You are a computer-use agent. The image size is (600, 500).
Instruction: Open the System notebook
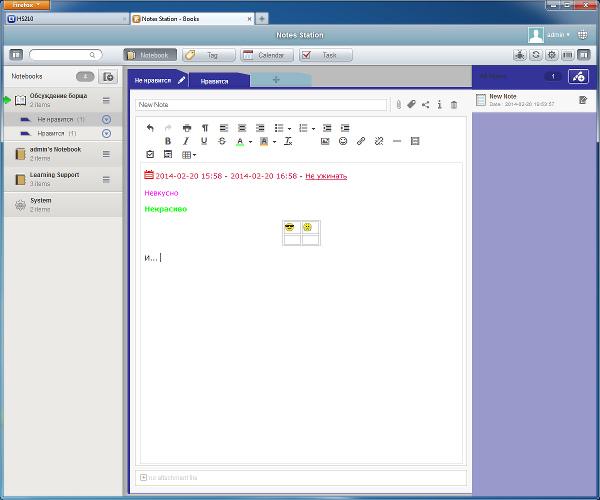coord(64,205)
